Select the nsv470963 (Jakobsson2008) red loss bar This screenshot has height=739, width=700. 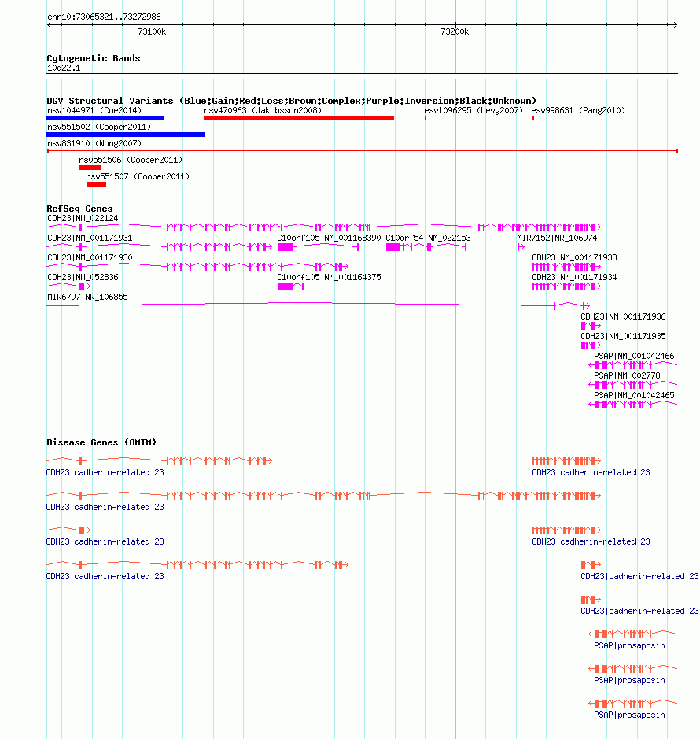299,118
